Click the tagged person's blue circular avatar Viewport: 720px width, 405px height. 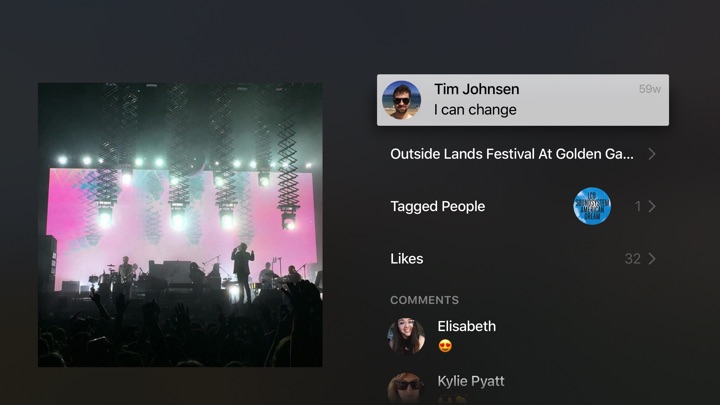click(x=592, y=206)
